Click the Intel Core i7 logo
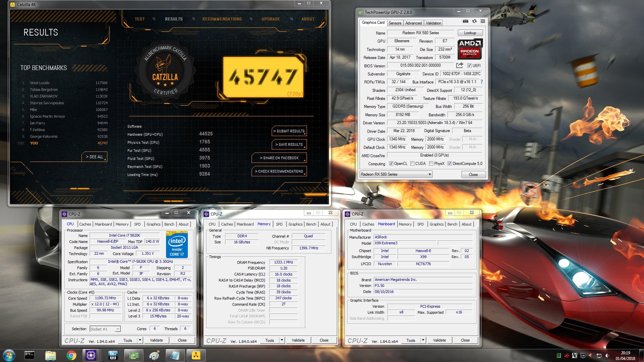This screenshot has height=362, width=644. 177,244
